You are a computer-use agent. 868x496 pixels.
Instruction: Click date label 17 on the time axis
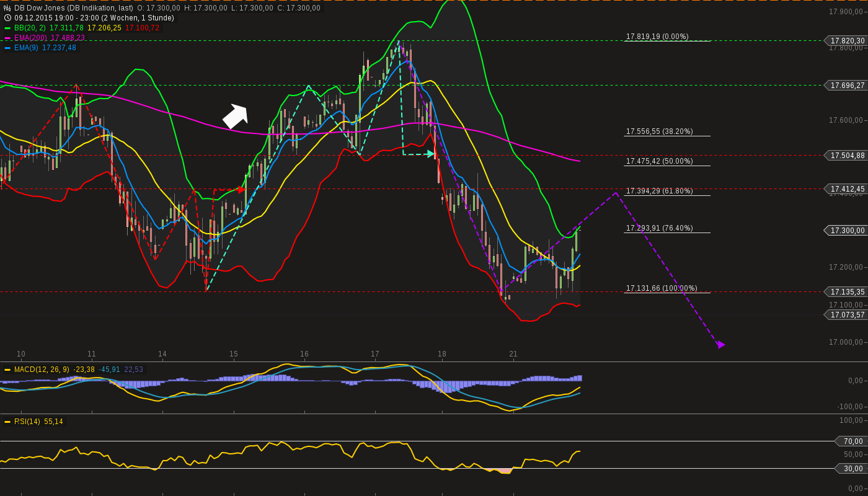375,354
